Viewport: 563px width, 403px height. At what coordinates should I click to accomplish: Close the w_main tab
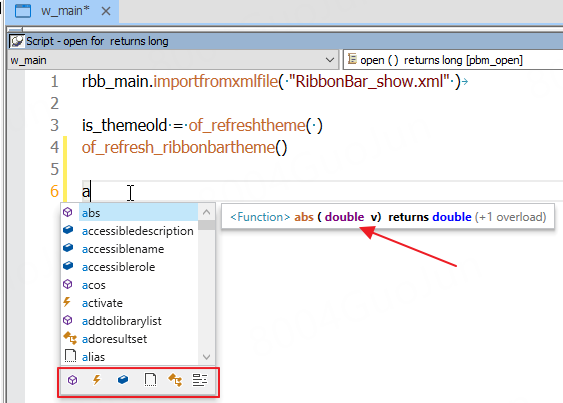(x=106, y=11)
